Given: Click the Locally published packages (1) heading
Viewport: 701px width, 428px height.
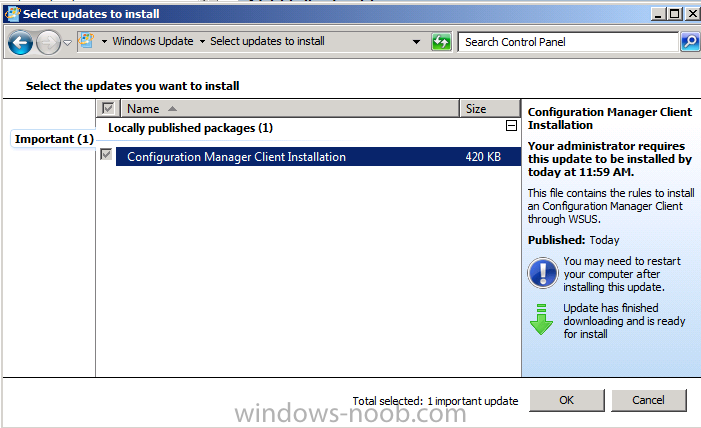Looking at the screenshot, I should [190, 128].
